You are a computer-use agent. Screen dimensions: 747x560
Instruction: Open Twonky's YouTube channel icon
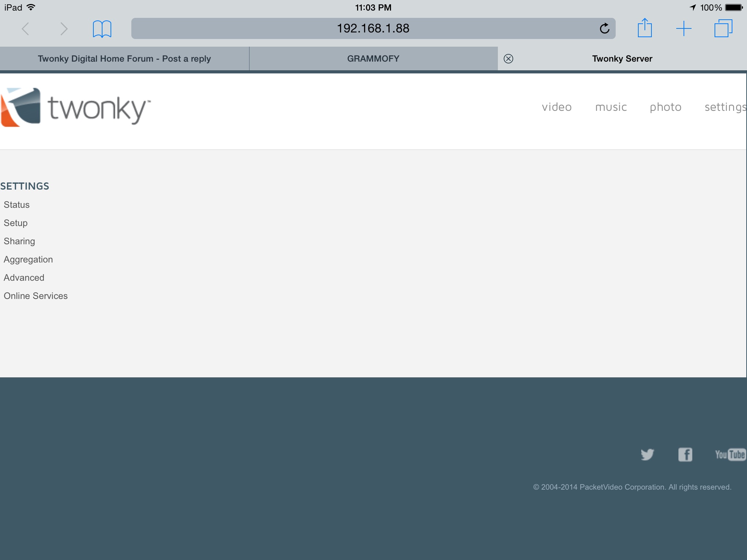pos(730,455)
